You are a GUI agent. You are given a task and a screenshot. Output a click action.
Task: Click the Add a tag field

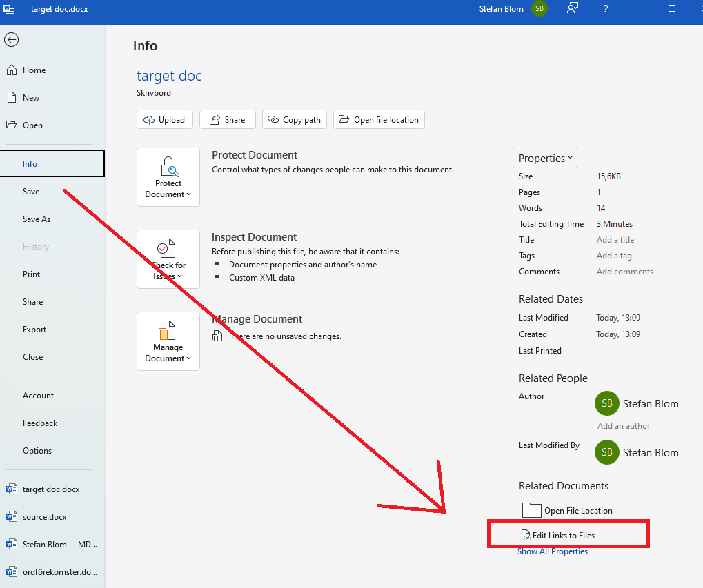[x=614, y=256]
